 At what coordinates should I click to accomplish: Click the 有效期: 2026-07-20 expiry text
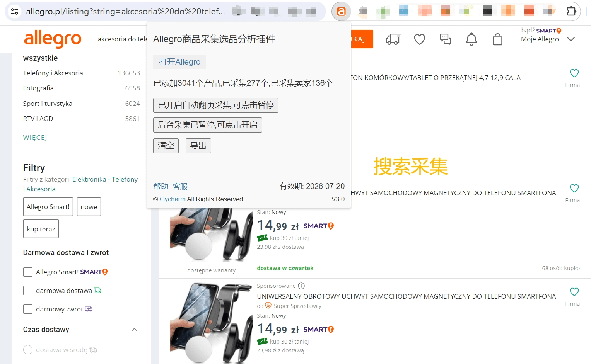[x=312, y=186]
